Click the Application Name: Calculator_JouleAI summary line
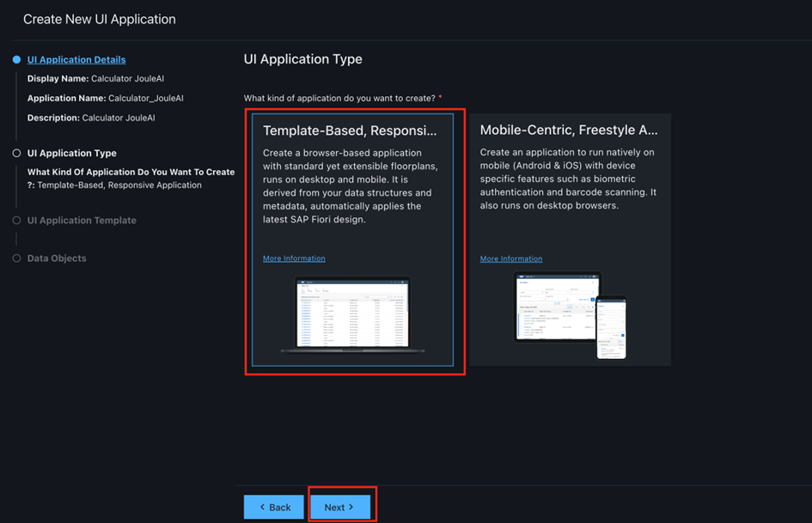Image resolution: width=812 pixels, height=523 pixels. [x=105, y=99]
